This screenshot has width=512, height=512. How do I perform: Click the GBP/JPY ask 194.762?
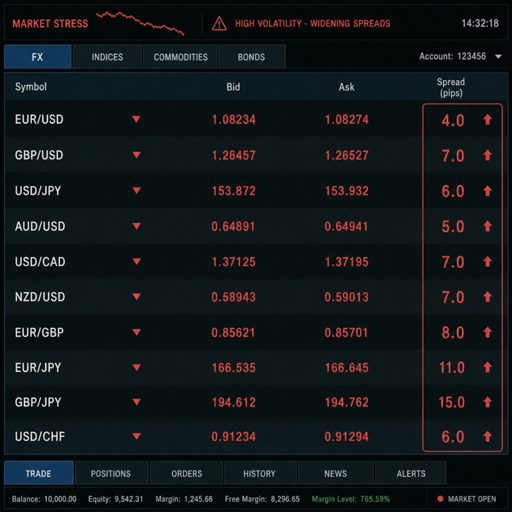coord(347,402)
